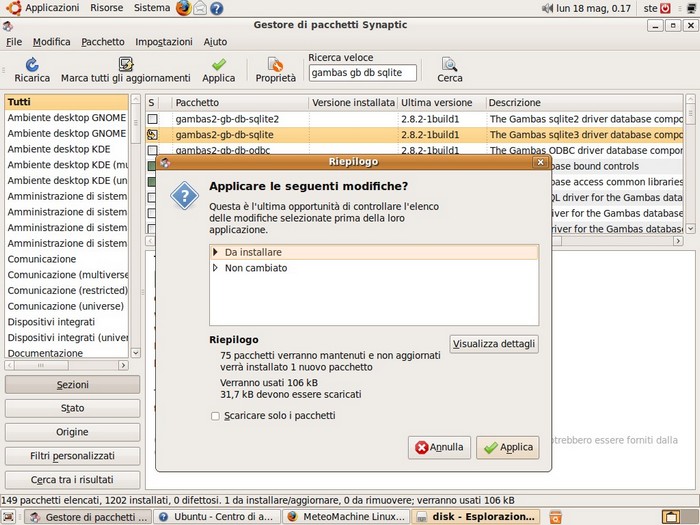
Task: Expand the Da installare tree row
Action: (216, 252)
